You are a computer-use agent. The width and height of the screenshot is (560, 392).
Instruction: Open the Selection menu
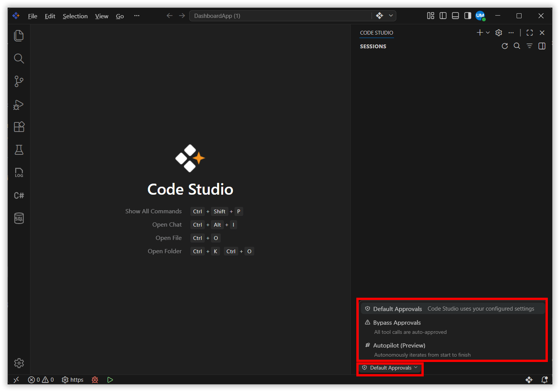75,16
